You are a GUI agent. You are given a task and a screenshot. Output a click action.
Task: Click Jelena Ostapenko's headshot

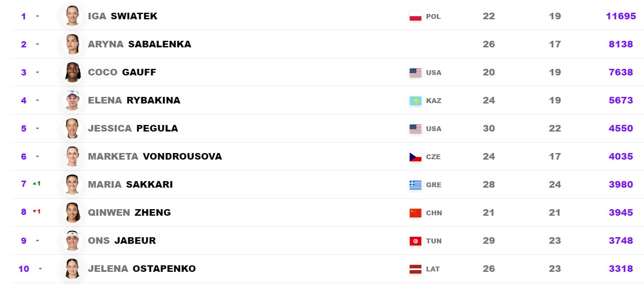coord(72,269)
